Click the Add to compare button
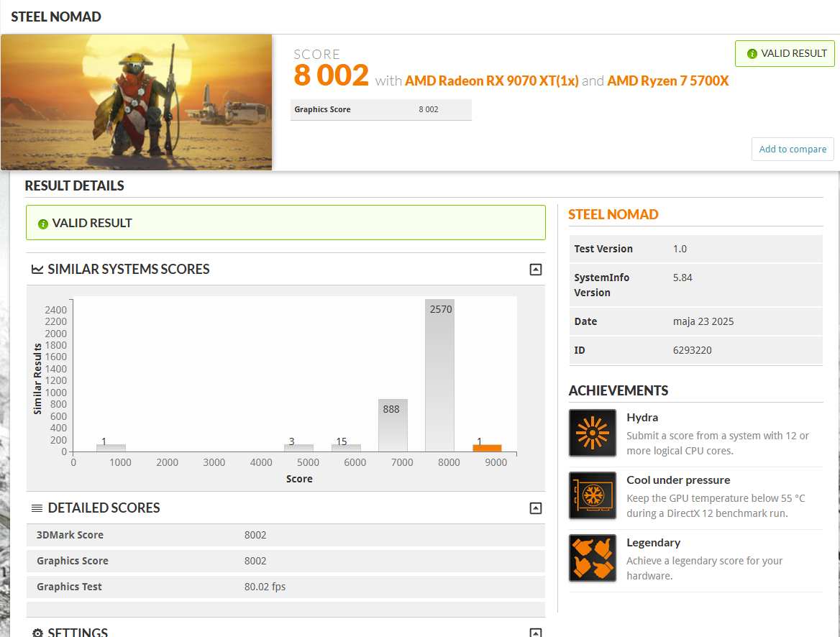The image size is (840, 637). point(793,149)
